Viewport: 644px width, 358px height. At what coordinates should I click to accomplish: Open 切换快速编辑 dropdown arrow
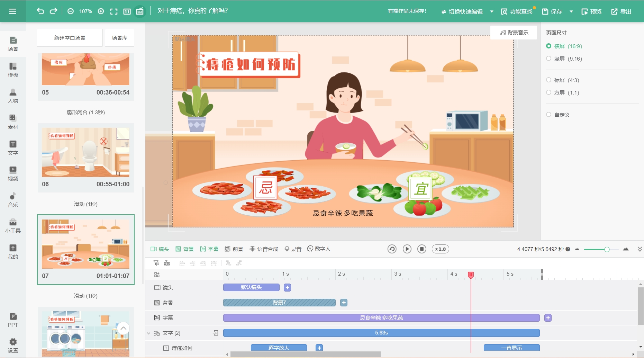coord(492,11)
